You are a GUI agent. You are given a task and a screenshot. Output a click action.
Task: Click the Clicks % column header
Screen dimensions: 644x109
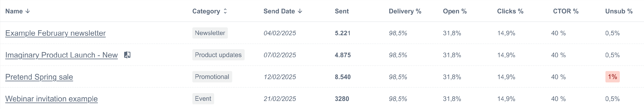(510, 11)
